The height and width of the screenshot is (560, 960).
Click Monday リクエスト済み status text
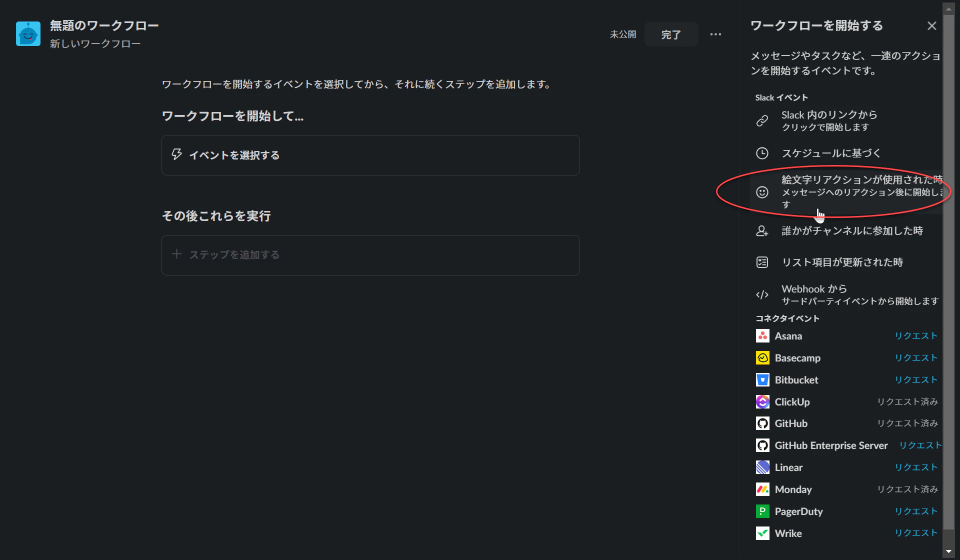(907, 489)
